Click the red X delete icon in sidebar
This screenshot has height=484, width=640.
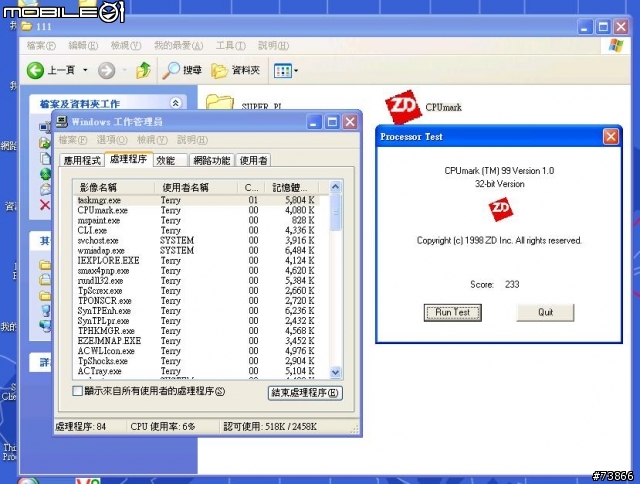coord(45,204)
